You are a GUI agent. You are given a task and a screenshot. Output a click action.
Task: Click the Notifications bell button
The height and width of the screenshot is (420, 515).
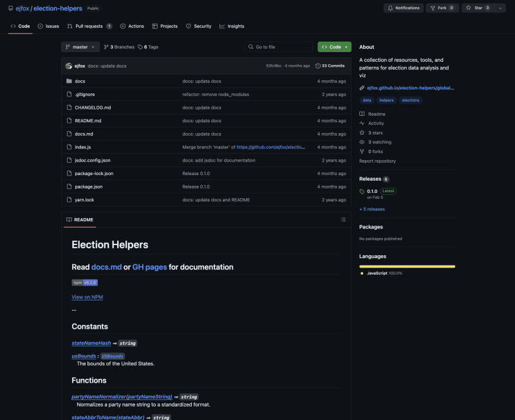[x=404, y=8]
